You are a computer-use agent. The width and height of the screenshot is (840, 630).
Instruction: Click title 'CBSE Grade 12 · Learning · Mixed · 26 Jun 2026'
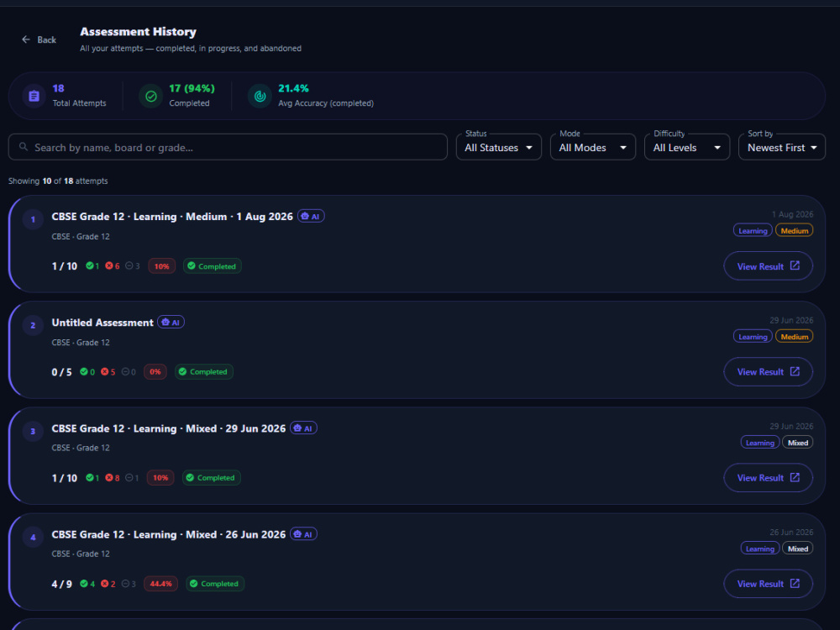(169, 534)
